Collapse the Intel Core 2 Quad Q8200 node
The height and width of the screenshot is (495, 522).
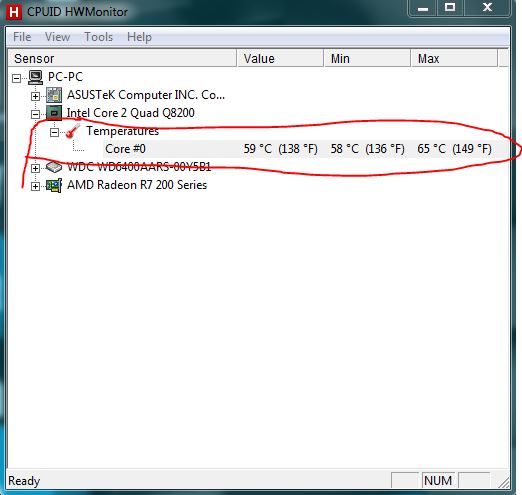(35, 114)
